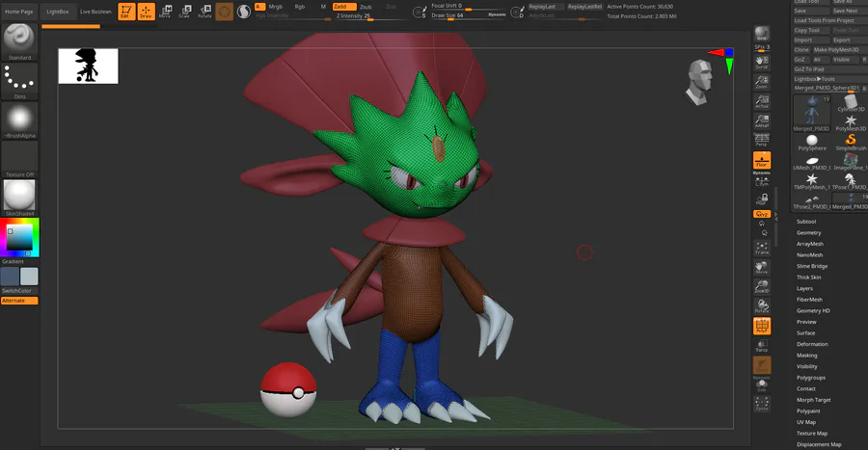The width and height of the screenshot is (868, 450).
Task: Open the LightBox browser
Action: (58, 12)
